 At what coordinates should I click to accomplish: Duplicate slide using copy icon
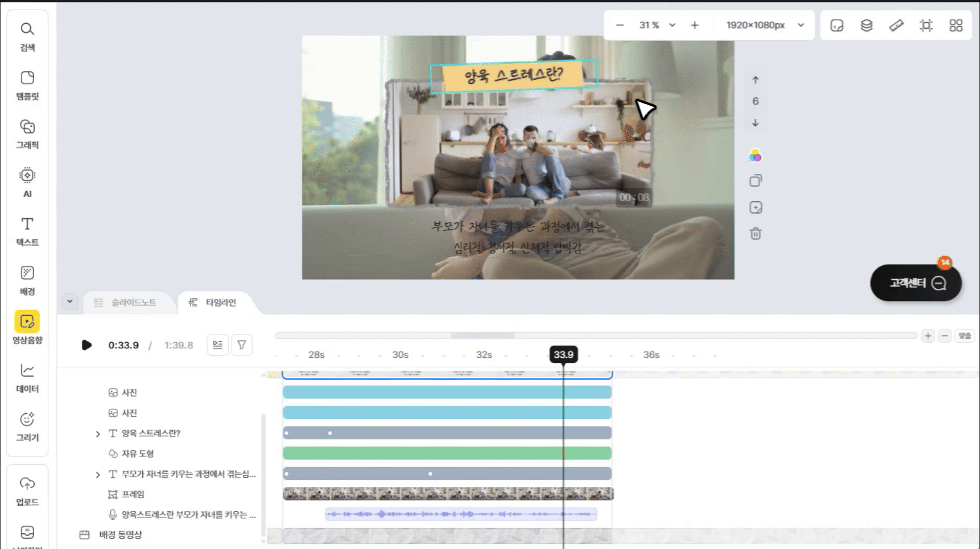[755, 181]
